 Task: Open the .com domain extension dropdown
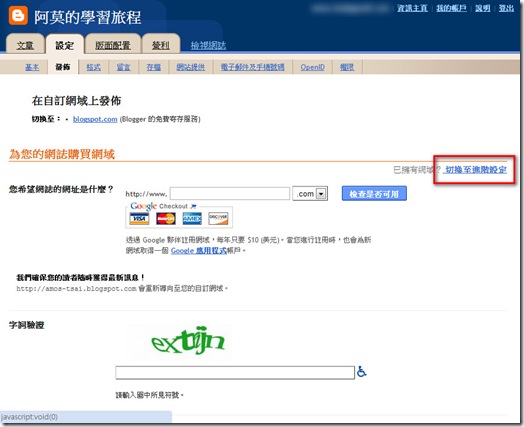310,194
